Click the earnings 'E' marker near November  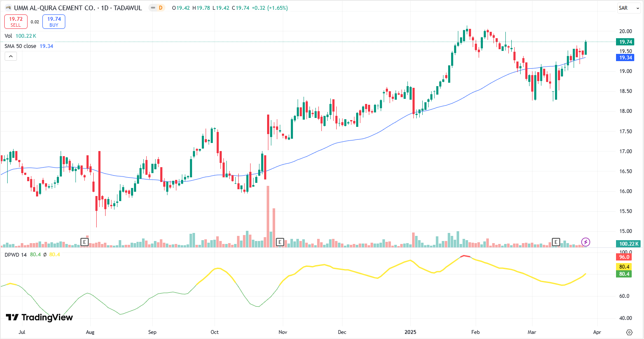(279, 242)
